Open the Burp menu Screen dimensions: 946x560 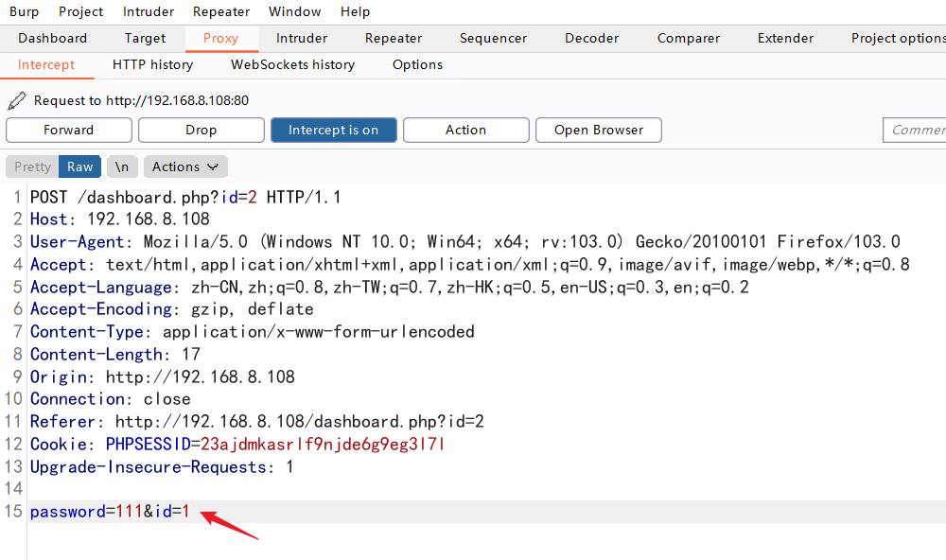coord(24,11)
